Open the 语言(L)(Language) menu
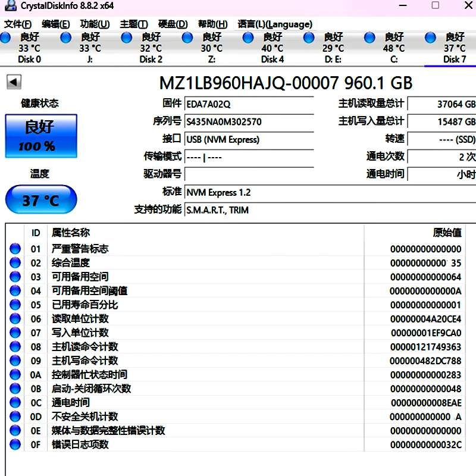The image size is (476, 476). [275, 24]
